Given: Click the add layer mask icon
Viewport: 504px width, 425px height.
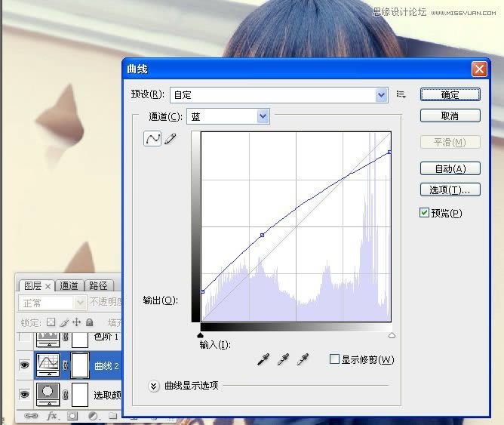Looking at the screenshot, I should [x=72, y=416].
